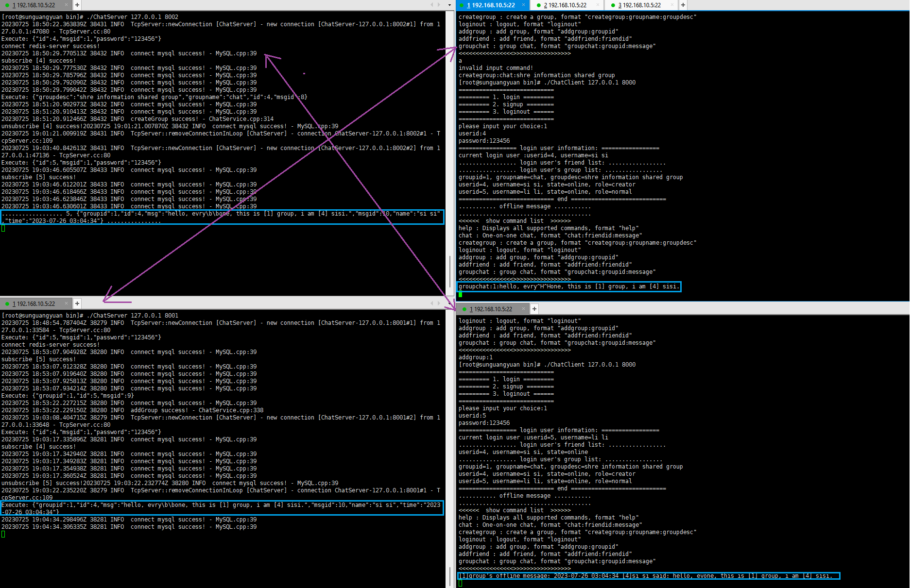Click 'current login user :userid=4, username=si si'
Screen dimensions: 911x588
pos(533,155)
